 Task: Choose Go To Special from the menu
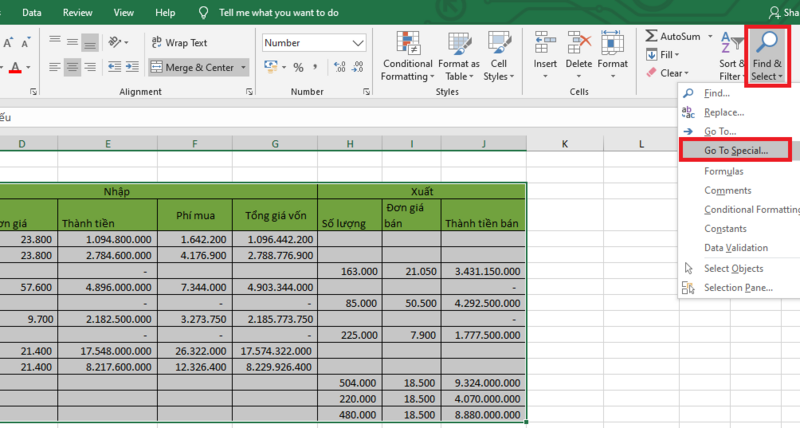point(735,151)
